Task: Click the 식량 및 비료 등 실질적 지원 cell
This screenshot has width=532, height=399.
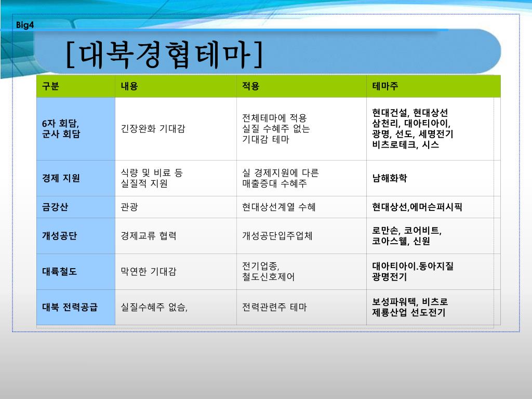Action: [176, 178]
